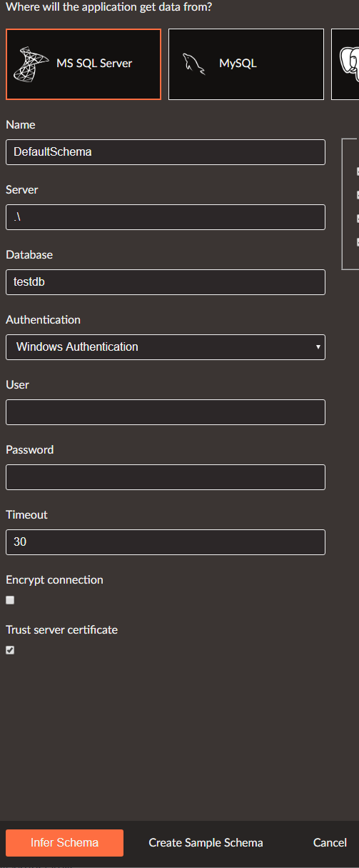359x868 pixels.
Task: Focus the Timeout field showing 30
Action: point(166,542)
